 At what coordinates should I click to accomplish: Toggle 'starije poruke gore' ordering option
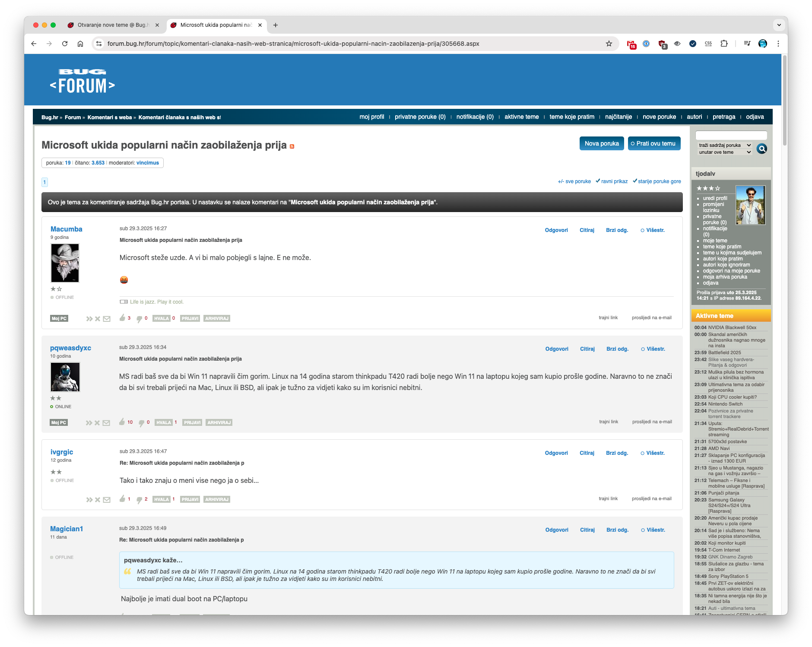657,181
